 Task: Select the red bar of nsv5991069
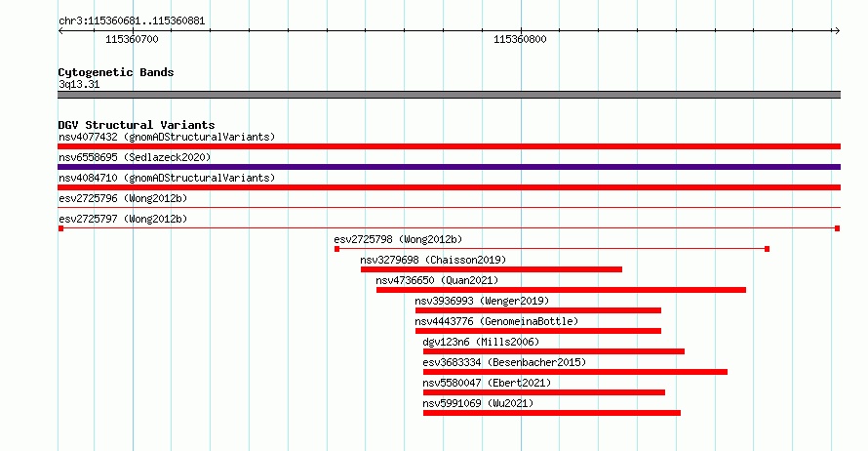click(x=552, y=413)
